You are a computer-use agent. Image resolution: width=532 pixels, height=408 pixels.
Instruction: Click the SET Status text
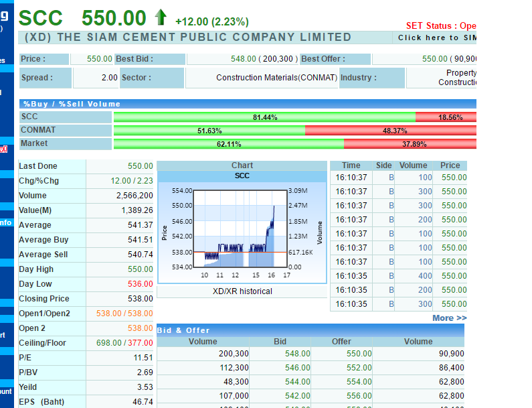[441, 26]
